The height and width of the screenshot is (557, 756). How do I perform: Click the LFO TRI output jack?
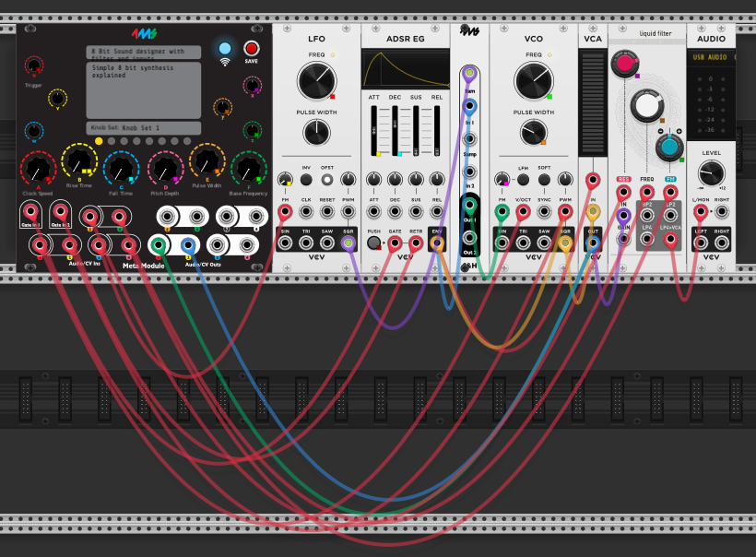pyautogui.click(x=306, y=243)
